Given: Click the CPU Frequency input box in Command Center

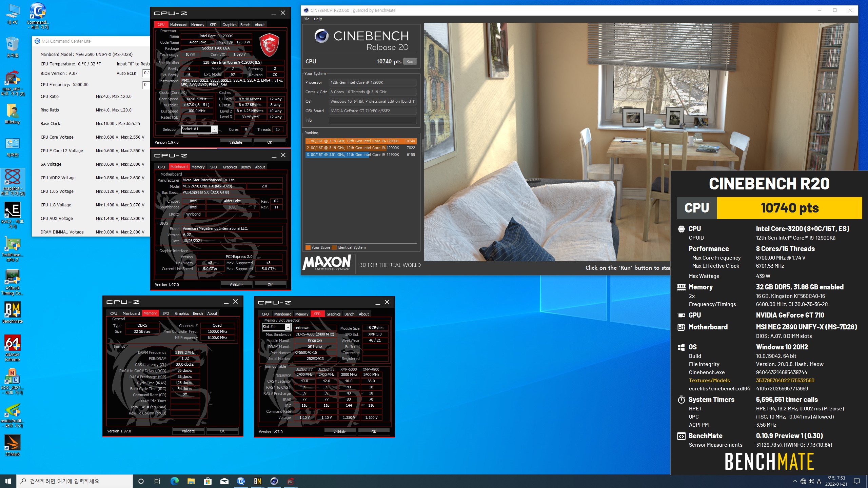Looking at the screenshot, I should 146,85.
